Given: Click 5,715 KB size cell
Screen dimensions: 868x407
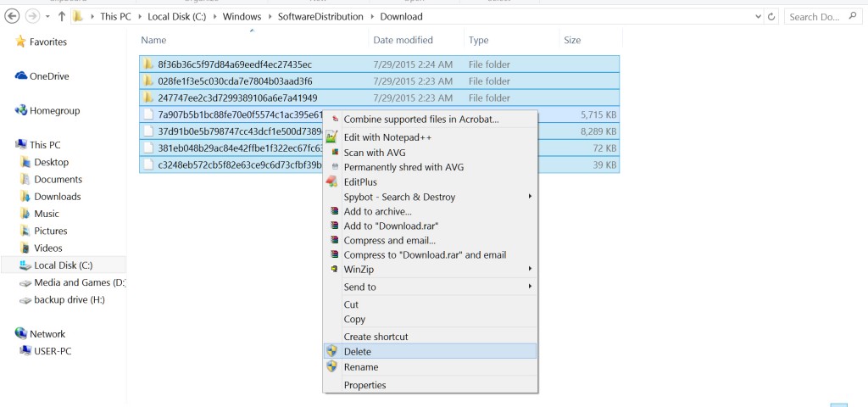Looking at the screenshot, I should tap(598, 115).
